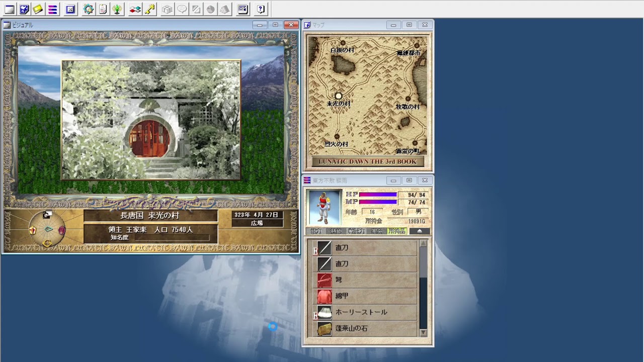The width and height of the screenshot is (644, 362).
Task: Click the greyed tent toolbar icon
Action: [225, 9]
